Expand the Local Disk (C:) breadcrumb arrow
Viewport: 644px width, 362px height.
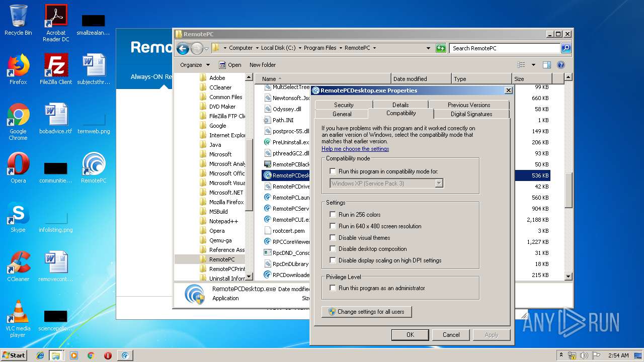[x=299, y=48]
